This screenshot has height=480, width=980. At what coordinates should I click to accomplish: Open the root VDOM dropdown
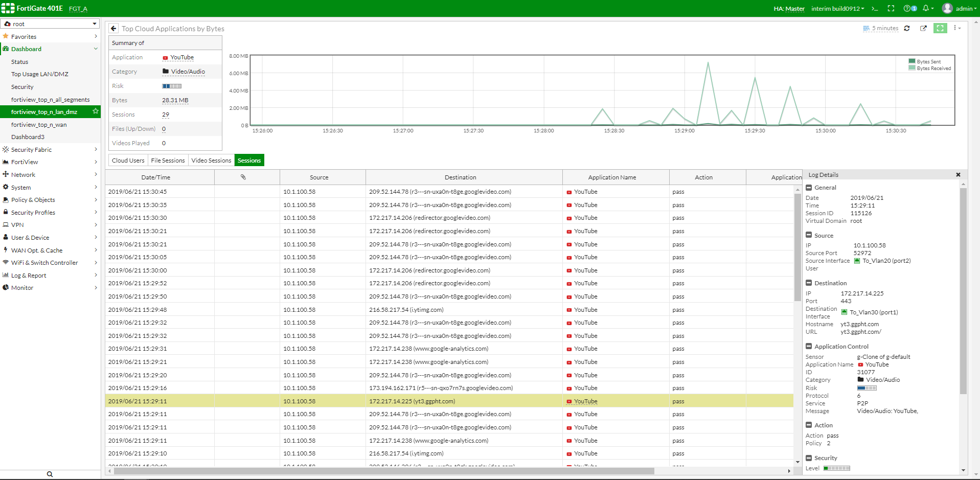pyautogui.click(x=50, y=24)
